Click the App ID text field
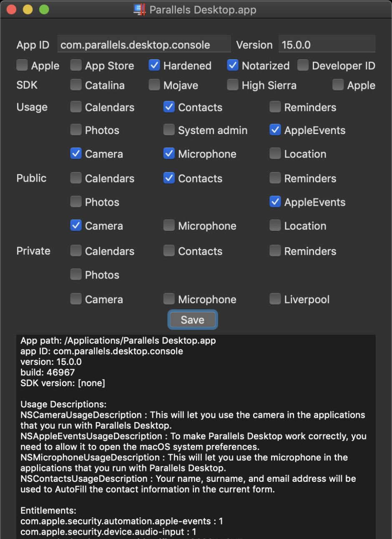Viewport: 392px width, 539px height. 143,45
